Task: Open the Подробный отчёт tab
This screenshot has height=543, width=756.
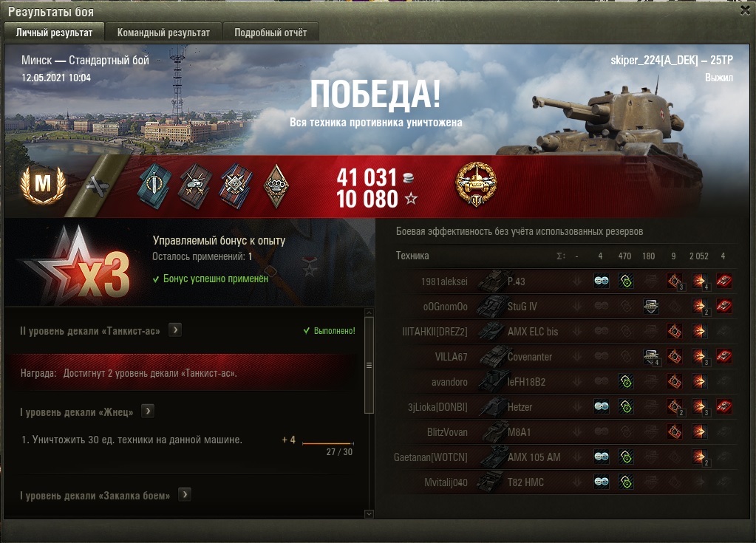Action: 270,33
